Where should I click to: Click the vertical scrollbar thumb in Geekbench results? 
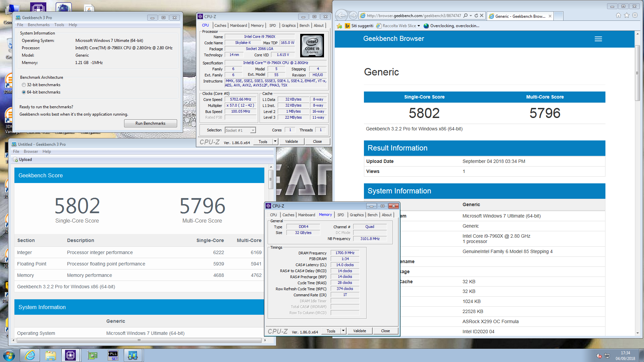tap(271, 179)
